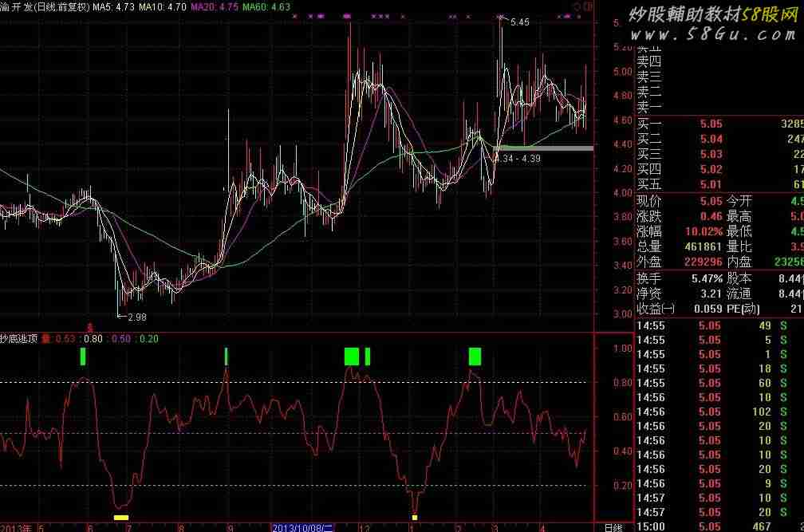Click the MA5: 4.73 moving average label
804x532 pixels.
coord(112,6)
